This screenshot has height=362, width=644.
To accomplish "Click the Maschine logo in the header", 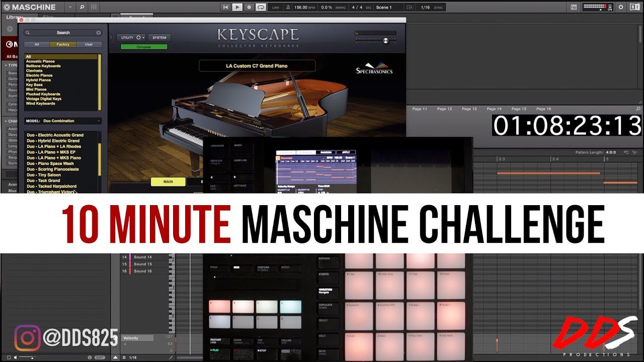I will [x=30, y=7].
